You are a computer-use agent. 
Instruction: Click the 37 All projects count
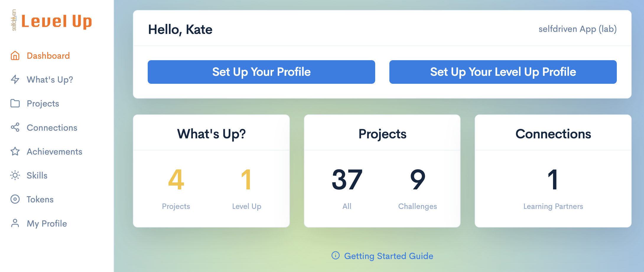347,180
